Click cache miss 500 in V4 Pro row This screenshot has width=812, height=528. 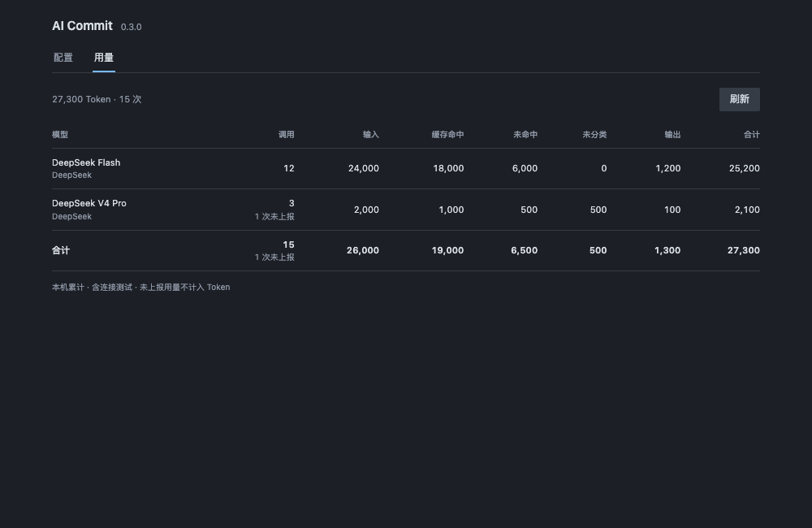coord(529,210)
